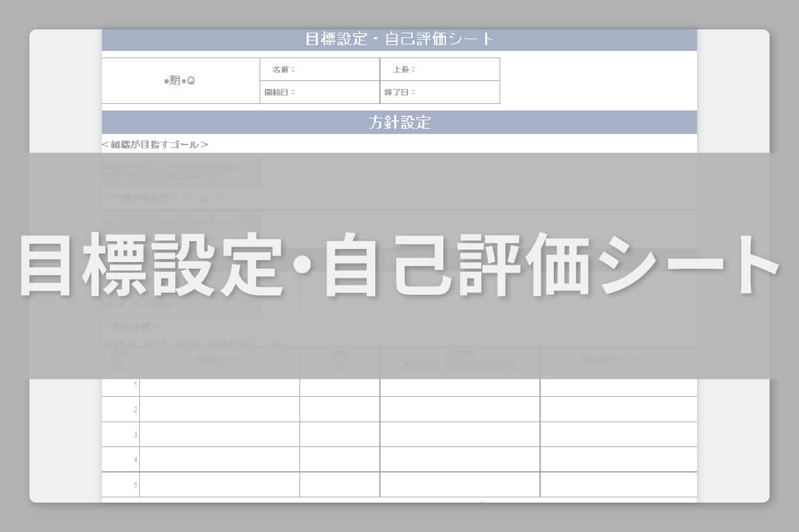Select the 上長 input cell
Image resolution: width=799 pixels, height=532 pixels.
coord(439,69)
